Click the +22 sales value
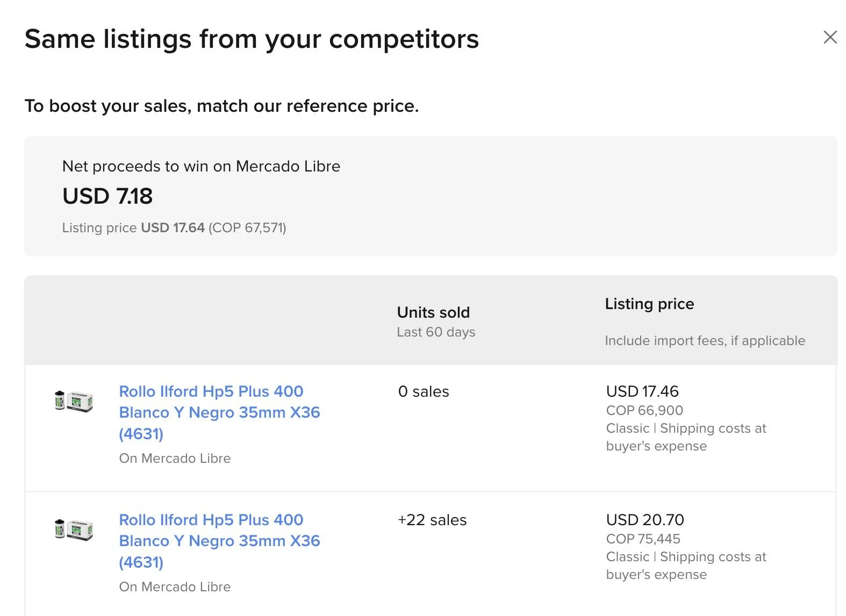Screen dimensions: 846x616 [432, 520]
